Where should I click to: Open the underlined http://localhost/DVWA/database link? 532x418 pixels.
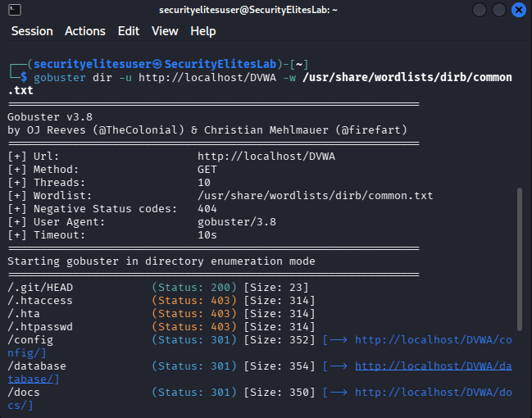tap(434, 366)
